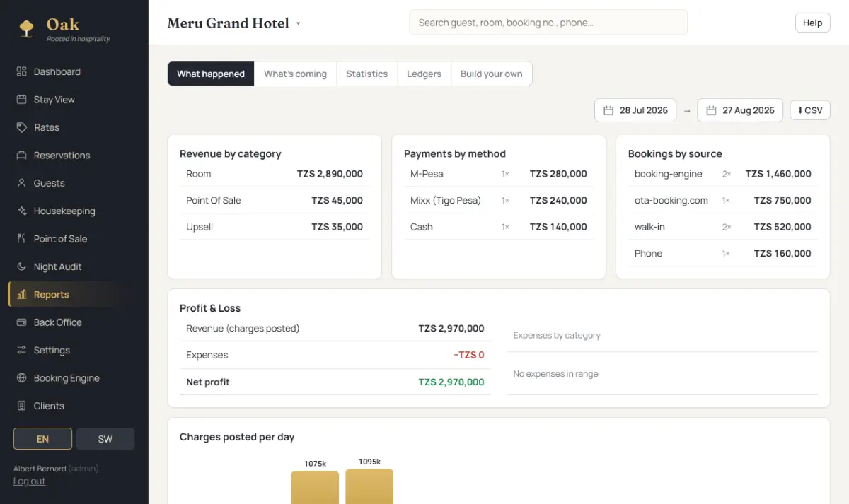Viewport: 849px width, 504px height.
Task: Go to Settings page
Action: pos(52,350)
